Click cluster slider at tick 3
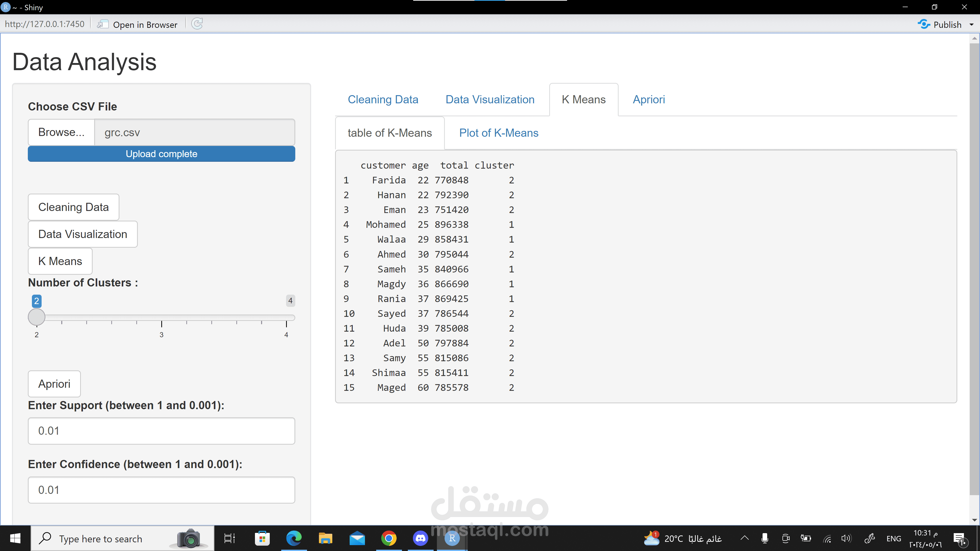 click(x=161, y=318)
